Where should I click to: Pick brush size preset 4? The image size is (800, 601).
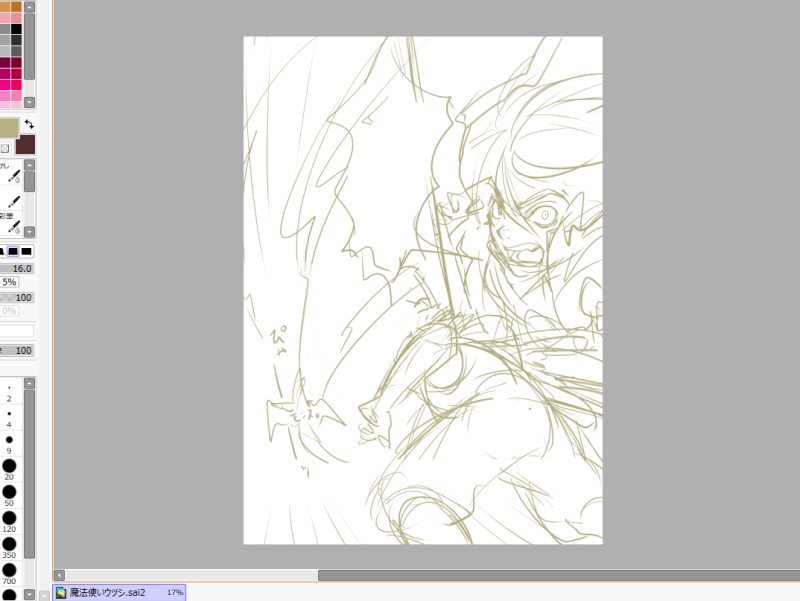click(x=9, y=418)
